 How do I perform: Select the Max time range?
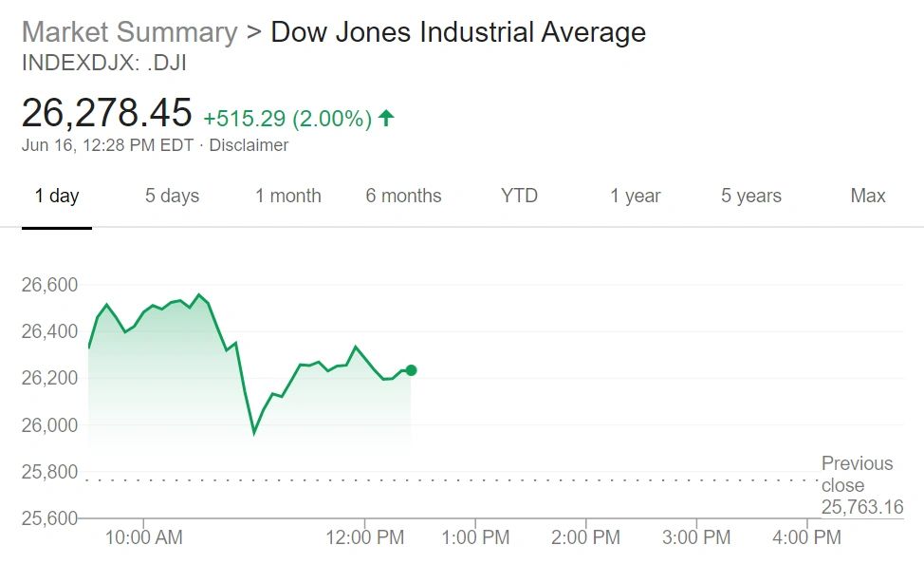pyautogui.click(x=867, y=197)
